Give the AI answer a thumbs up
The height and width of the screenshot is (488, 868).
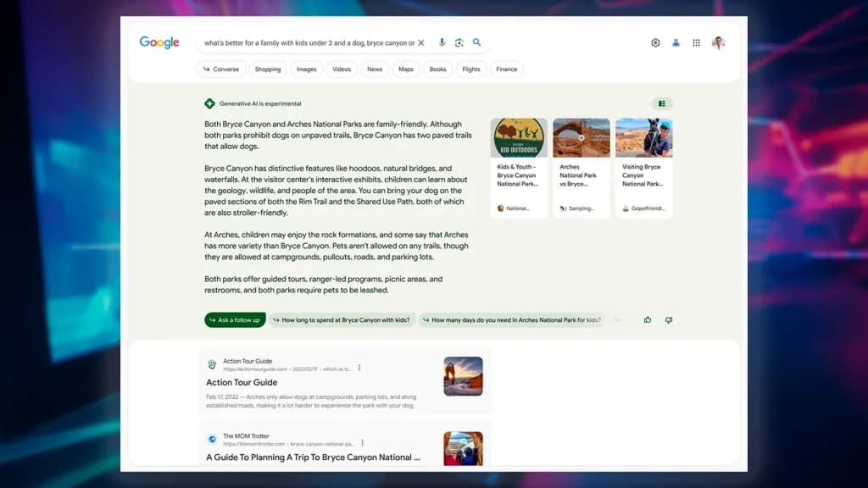coord(647,319)
